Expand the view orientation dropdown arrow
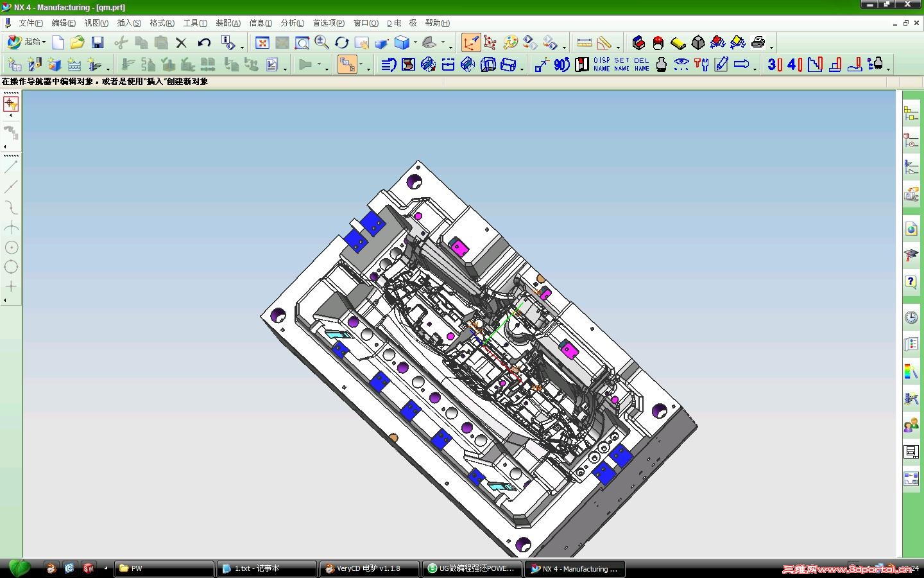Image resolution: width=924 pixels, height=578 pixels. pos(443,43)
